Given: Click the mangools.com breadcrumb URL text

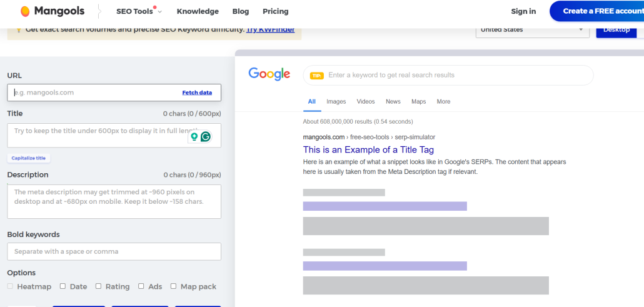Looking at the screenshot, I should [369, 138].
